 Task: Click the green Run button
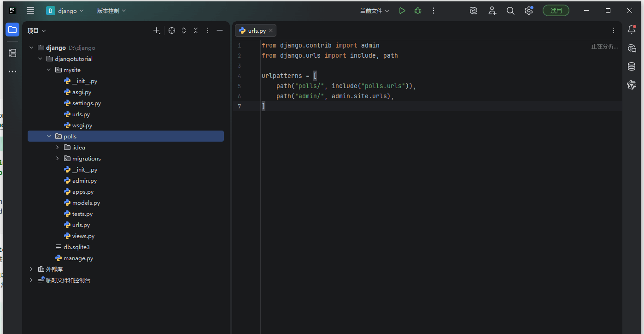pos(402,11)
